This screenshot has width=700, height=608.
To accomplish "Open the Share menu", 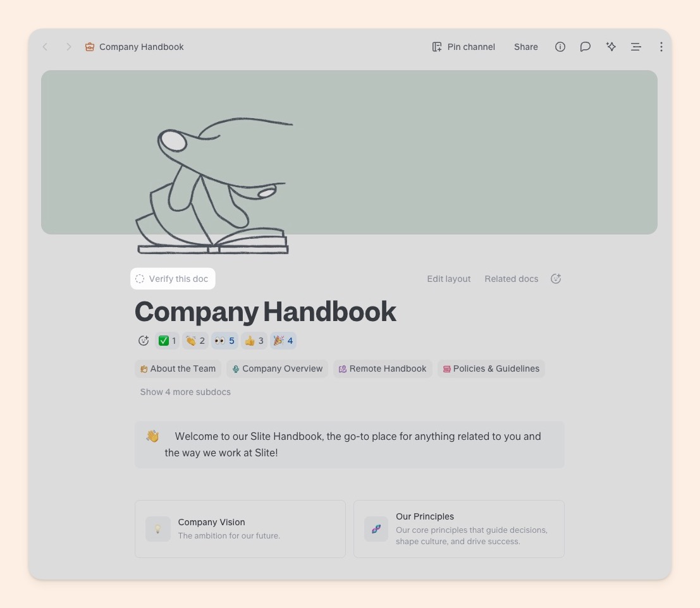I will (526, 47).
